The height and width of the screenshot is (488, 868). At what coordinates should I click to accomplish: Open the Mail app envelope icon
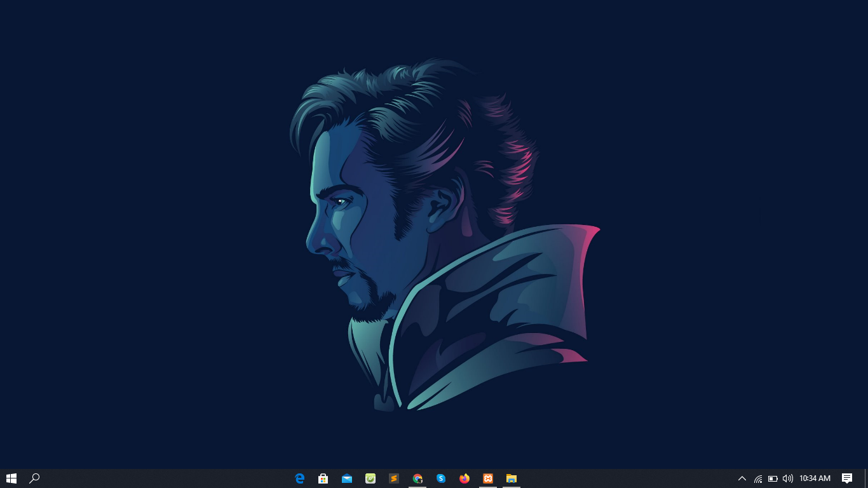pyautogui.click(x=347, y=478)
